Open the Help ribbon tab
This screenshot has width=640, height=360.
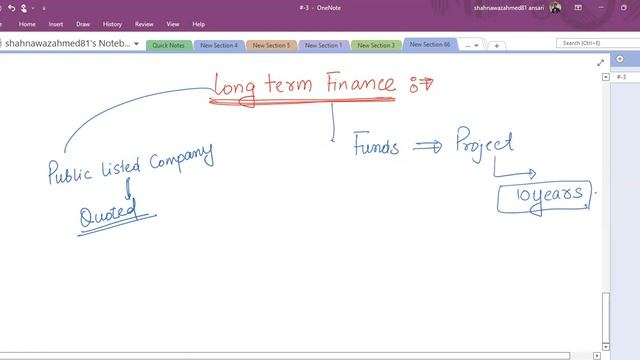pyautogui.click(x=198, y=24)
